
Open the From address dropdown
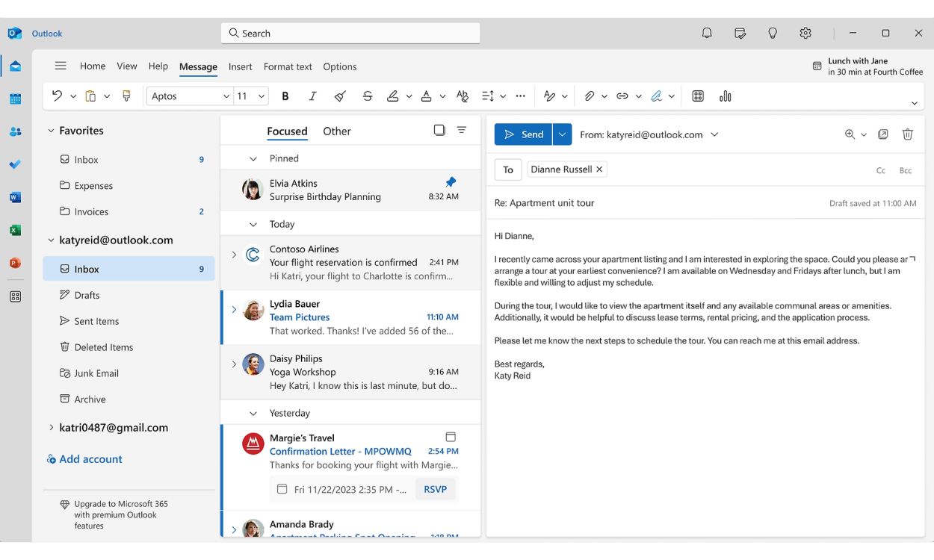[x=714, y=134]
